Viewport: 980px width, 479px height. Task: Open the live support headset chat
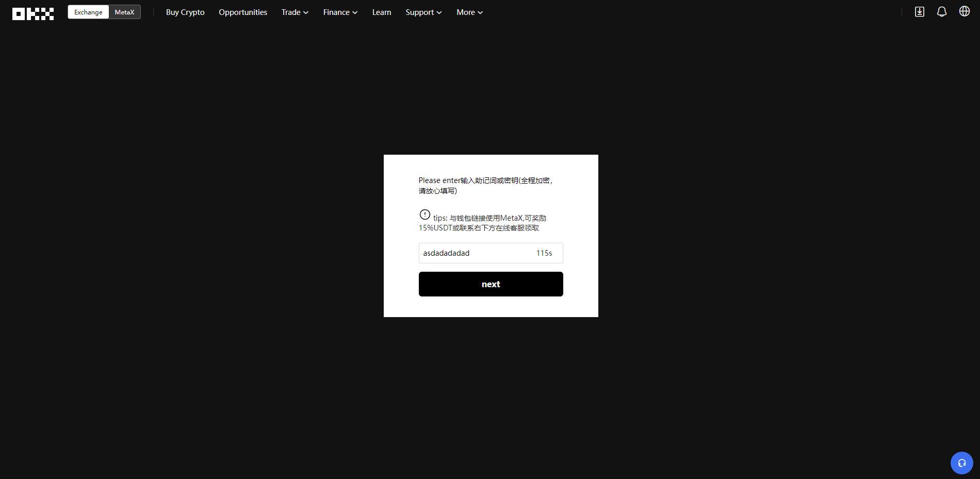[x=961, y=463]
